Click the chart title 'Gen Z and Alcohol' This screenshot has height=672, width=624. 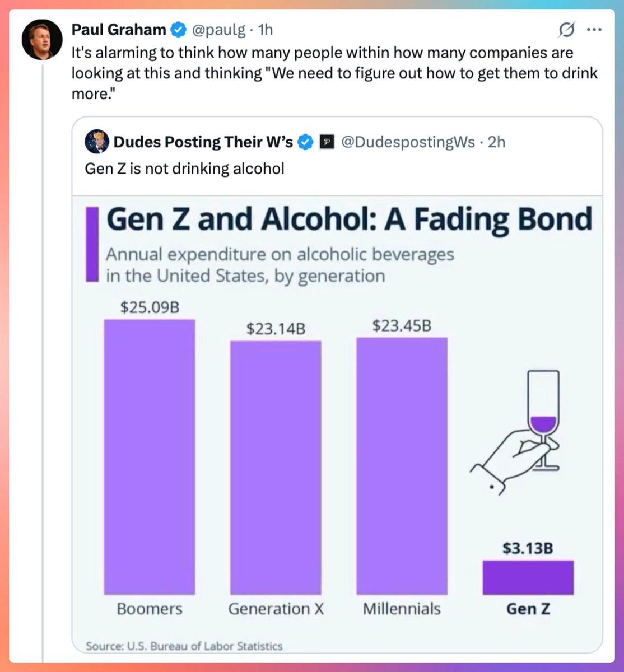pos(348,219)
